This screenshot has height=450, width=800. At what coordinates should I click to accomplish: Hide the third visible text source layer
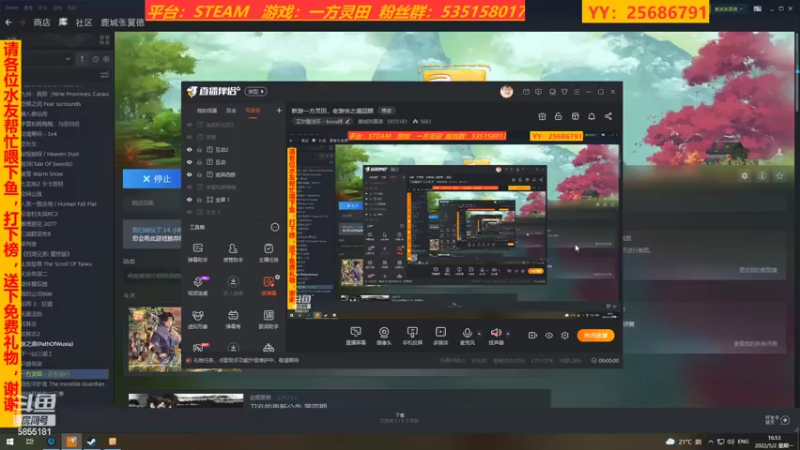coord(189,174)
